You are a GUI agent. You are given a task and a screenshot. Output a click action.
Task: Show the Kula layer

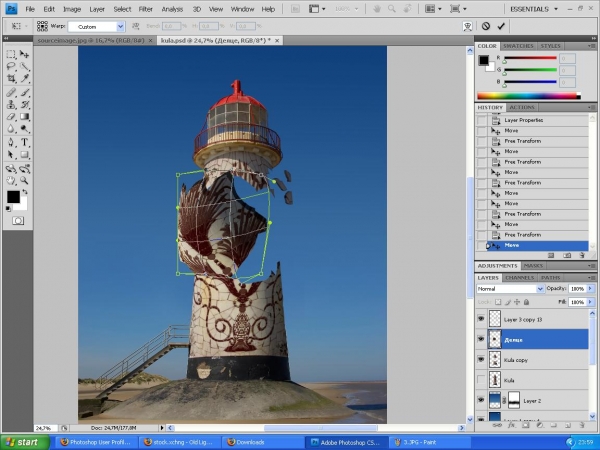click(481, 380)
